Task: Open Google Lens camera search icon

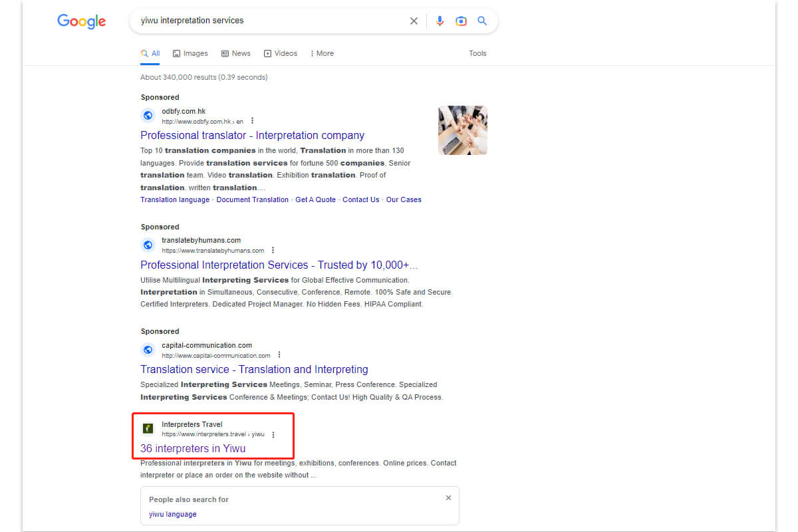Action: [461, 21]
